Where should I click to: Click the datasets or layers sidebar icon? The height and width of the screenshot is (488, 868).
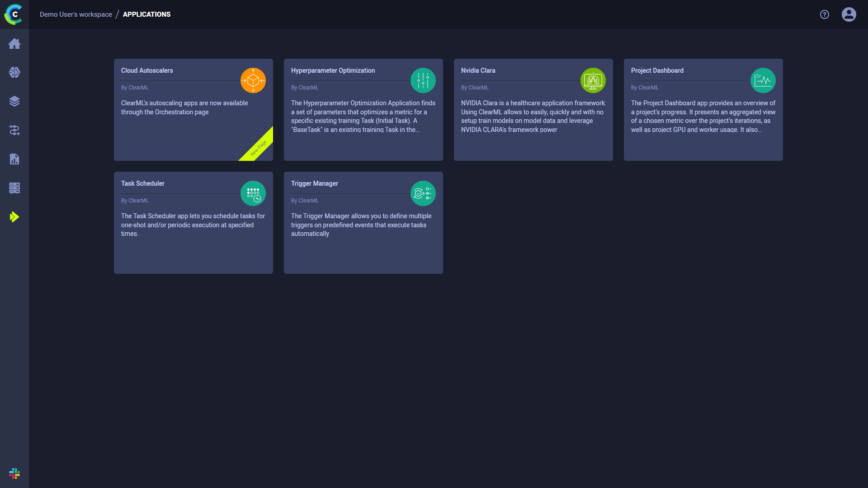click(14, 101)
